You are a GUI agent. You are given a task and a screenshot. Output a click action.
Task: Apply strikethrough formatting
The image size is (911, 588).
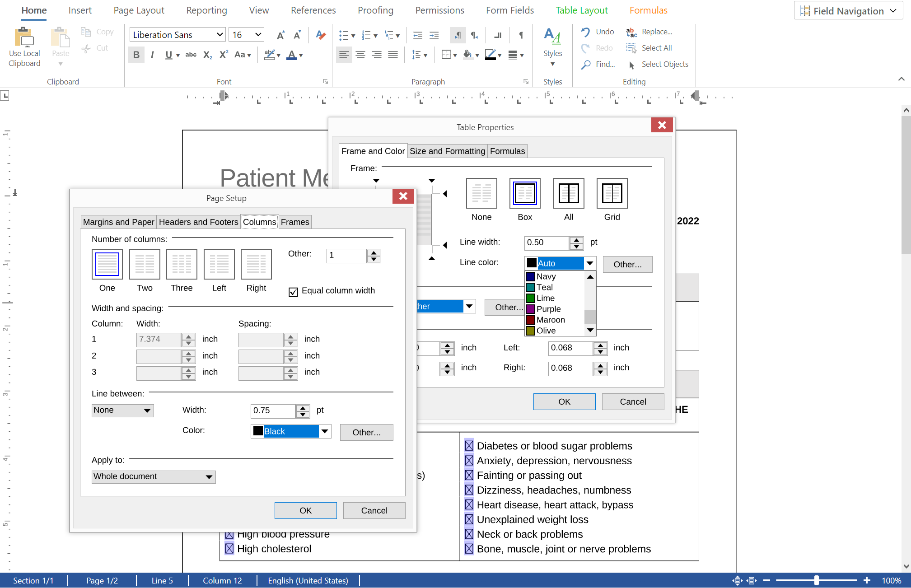[x=191, y=55]
